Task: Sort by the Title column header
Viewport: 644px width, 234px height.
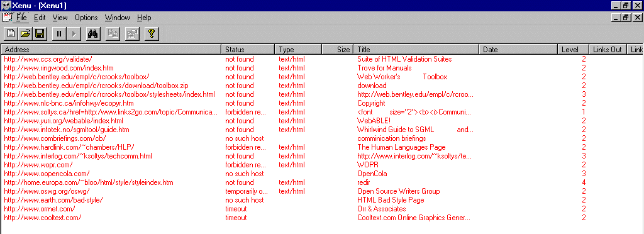Action: pyautogui.click(x=416, y=50)
